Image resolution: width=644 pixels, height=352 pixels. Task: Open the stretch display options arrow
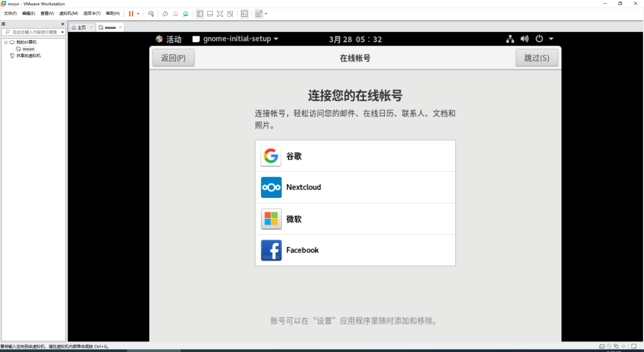266,14
